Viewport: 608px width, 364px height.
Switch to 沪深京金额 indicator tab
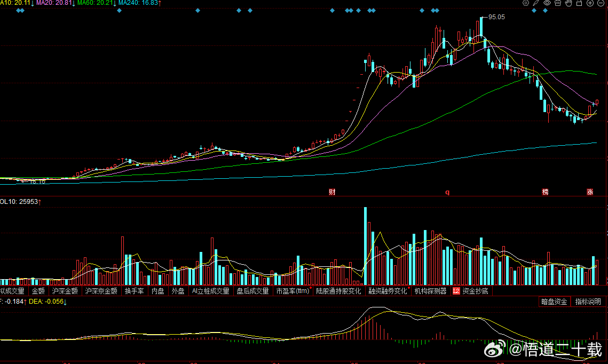pyautogui.click(x=101, y=291)
